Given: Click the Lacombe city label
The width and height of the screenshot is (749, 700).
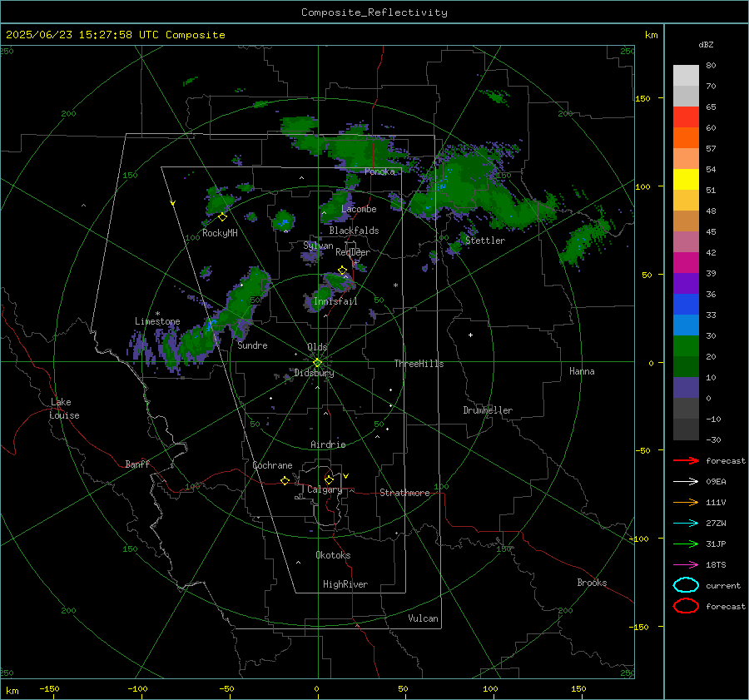Looking at the screenshot, I should (359, 209).
